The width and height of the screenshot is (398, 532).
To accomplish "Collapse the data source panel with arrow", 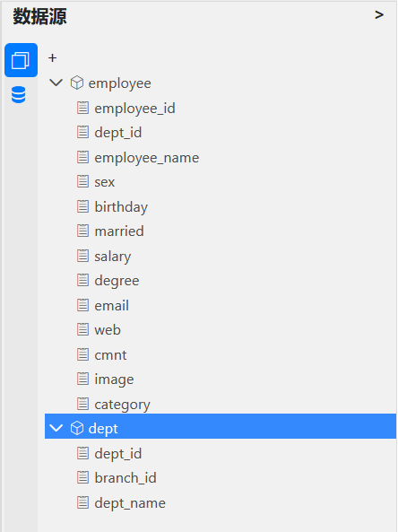I will [x=379, y=15].
